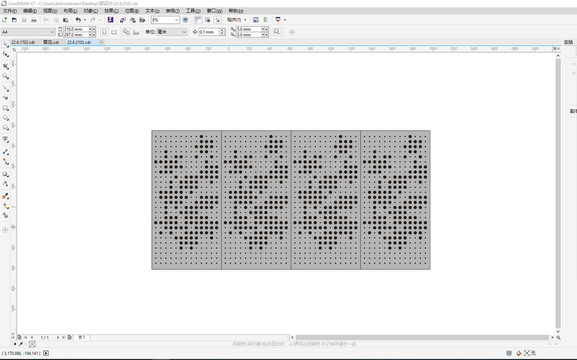Open the 贴齐 snap-to button

pos(237,20)
